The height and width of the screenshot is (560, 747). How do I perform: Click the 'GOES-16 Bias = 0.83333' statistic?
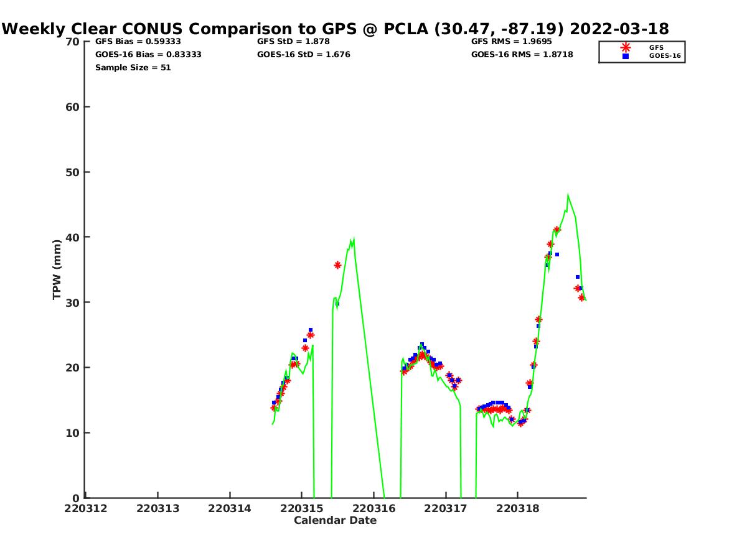[148, 55]
